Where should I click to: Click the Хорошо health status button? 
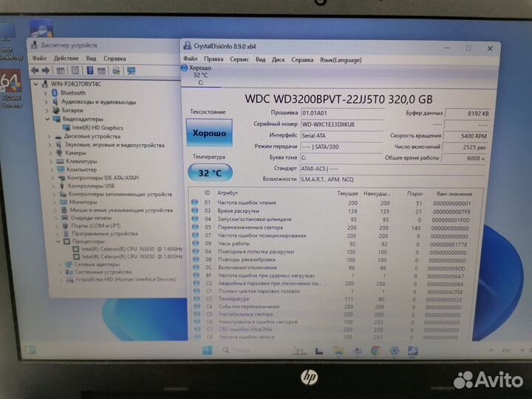coord(209,133)
